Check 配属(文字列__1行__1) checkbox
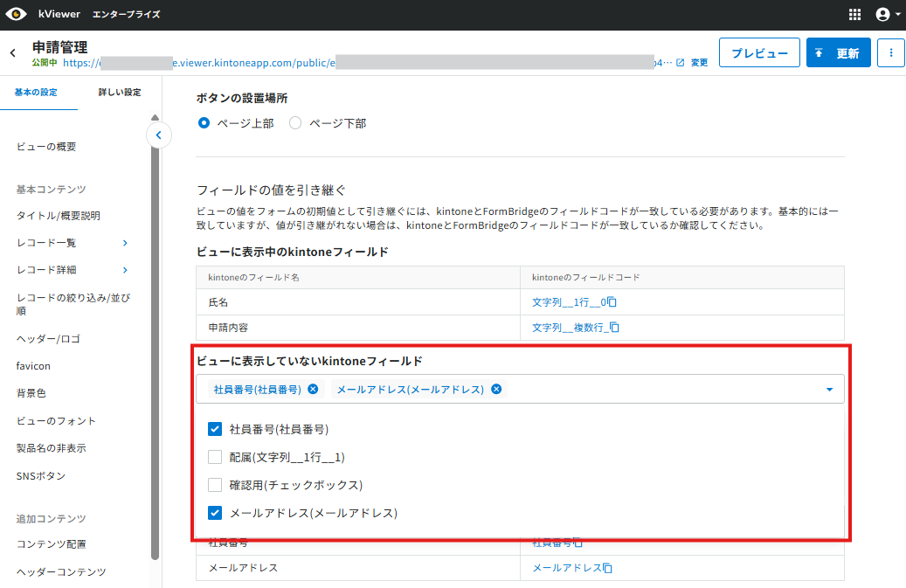Image resolution: width=906 pixels, height=588 pixels. (x=215, y=457)
